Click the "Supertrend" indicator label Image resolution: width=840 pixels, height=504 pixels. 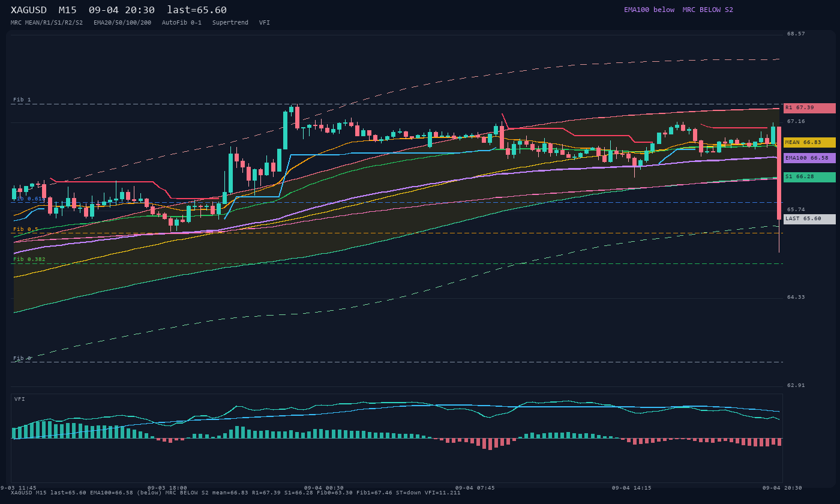[x=230, y=23]
